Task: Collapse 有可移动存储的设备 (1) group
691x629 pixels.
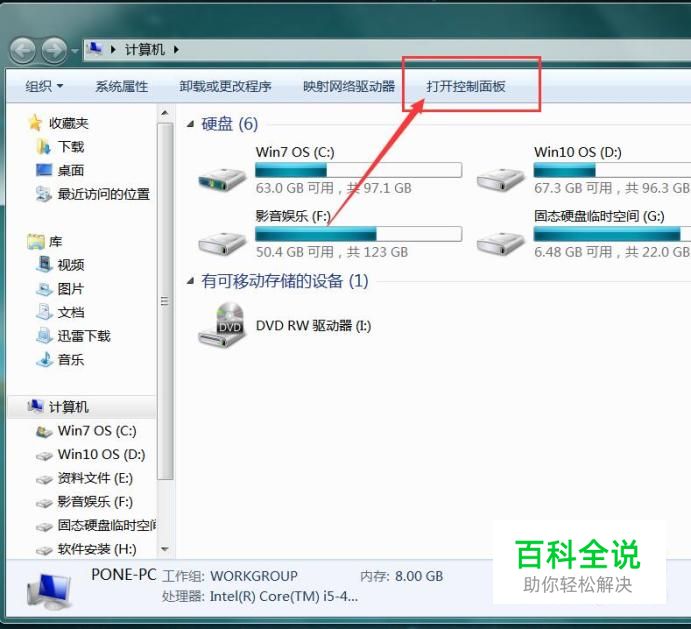Action: (190, 281)
